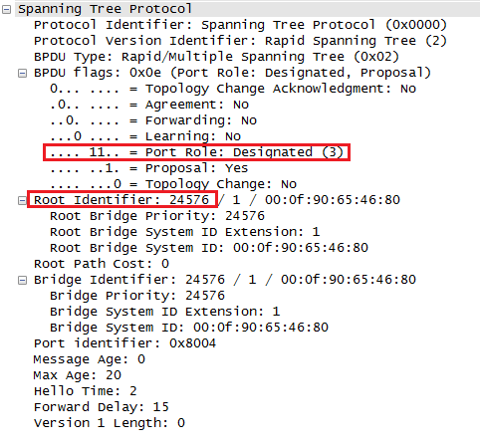This screenshot has height=448, width=480.
Task: Select the Max Age 20 row
Action: [x=78, y=375]
